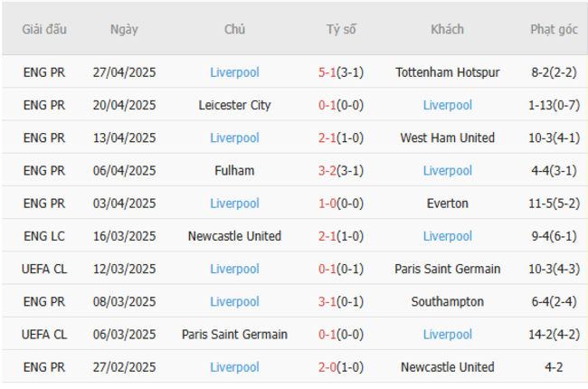
Task: Click the 2-0 score on 27/02/2025
Action: 329,366
